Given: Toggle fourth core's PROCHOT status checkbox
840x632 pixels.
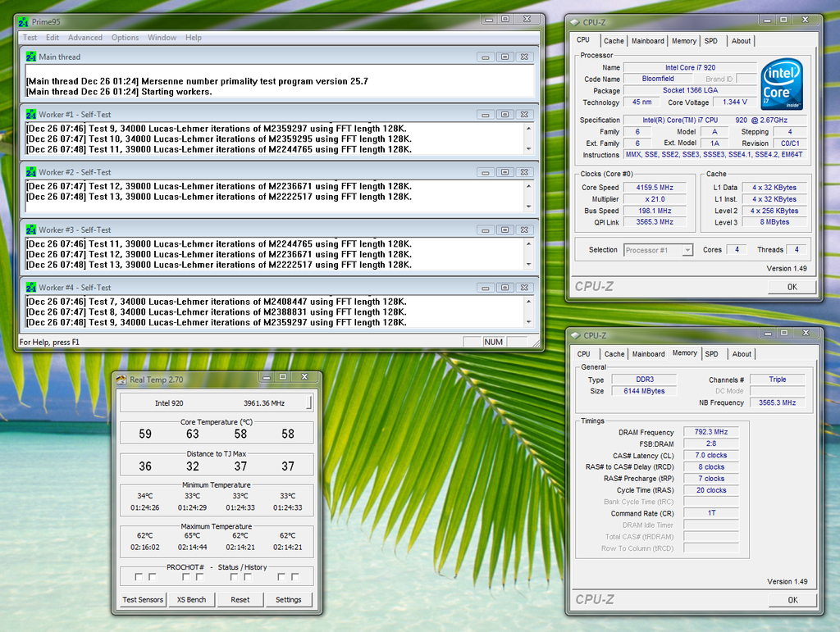Looking at the screenshot, I should [x=281, y=577].
